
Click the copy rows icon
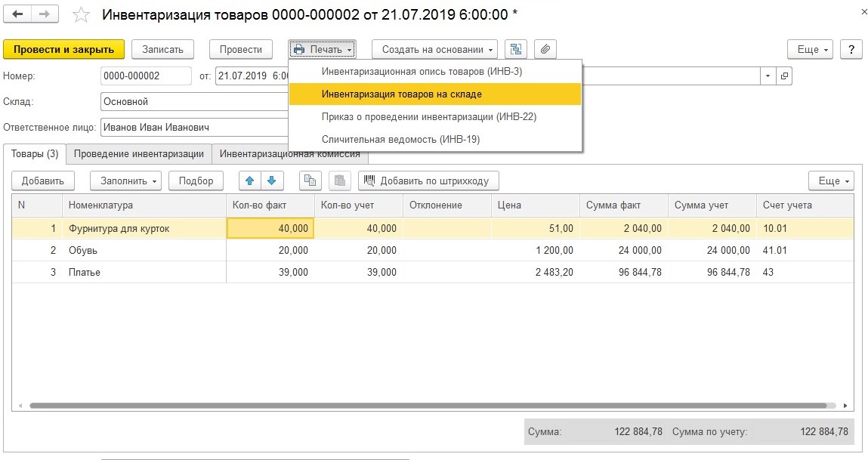point(310,181)
